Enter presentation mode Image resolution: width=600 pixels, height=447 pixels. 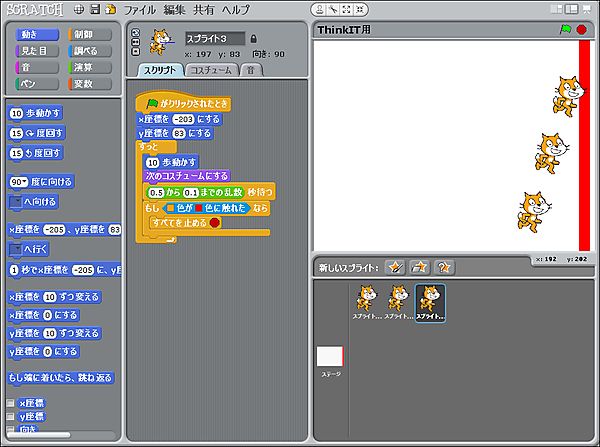[587, 9]
